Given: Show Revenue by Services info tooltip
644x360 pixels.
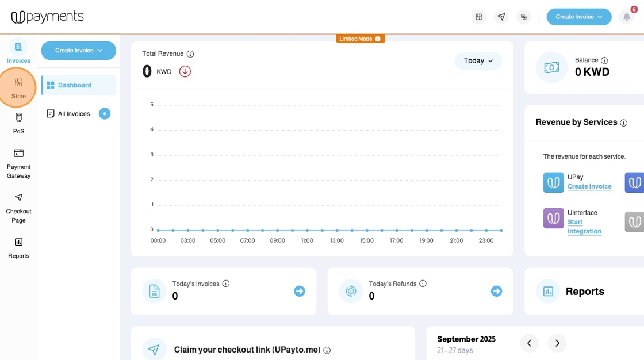Looking at the screenshot, I should pos(623,123).
